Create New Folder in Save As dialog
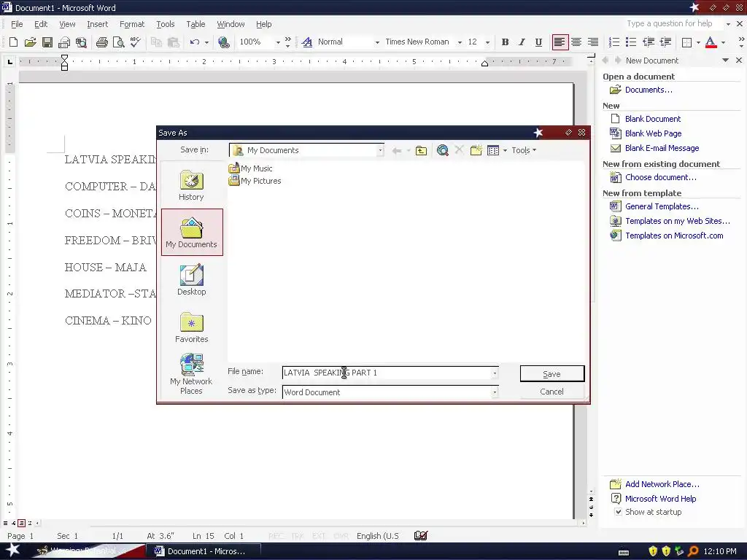 [476, 150]
